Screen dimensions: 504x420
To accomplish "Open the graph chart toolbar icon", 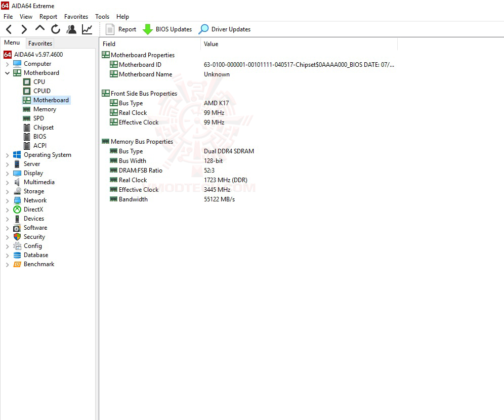I will coord(87,29).
